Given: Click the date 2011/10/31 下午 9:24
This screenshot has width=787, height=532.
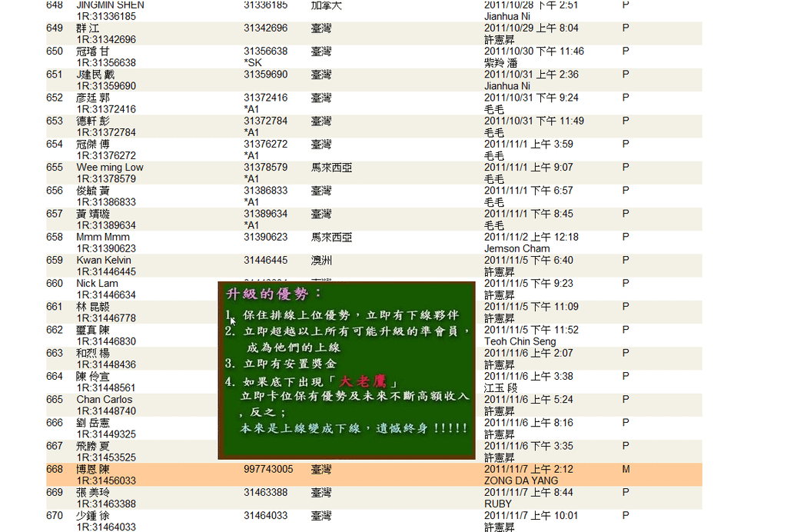Looking at the screenshot, I should pos(531,98).
